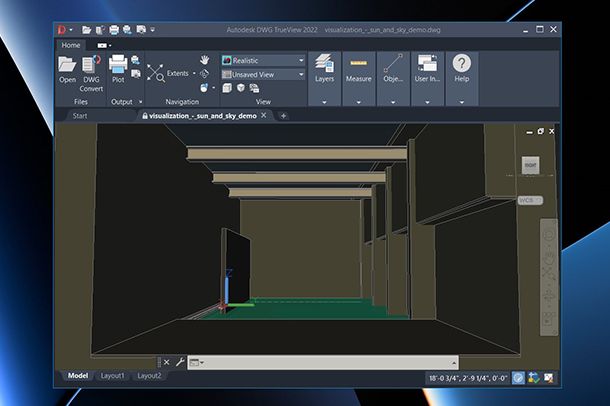Expand the arrow under Measure panel
610x406 pixels.
[x=358, y=102]
